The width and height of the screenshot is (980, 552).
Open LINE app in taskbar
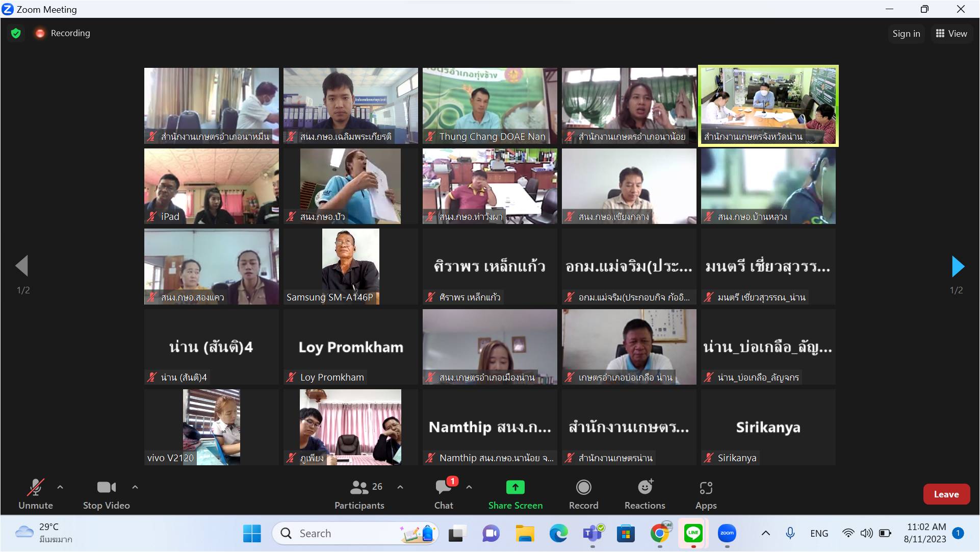(693, 534)
